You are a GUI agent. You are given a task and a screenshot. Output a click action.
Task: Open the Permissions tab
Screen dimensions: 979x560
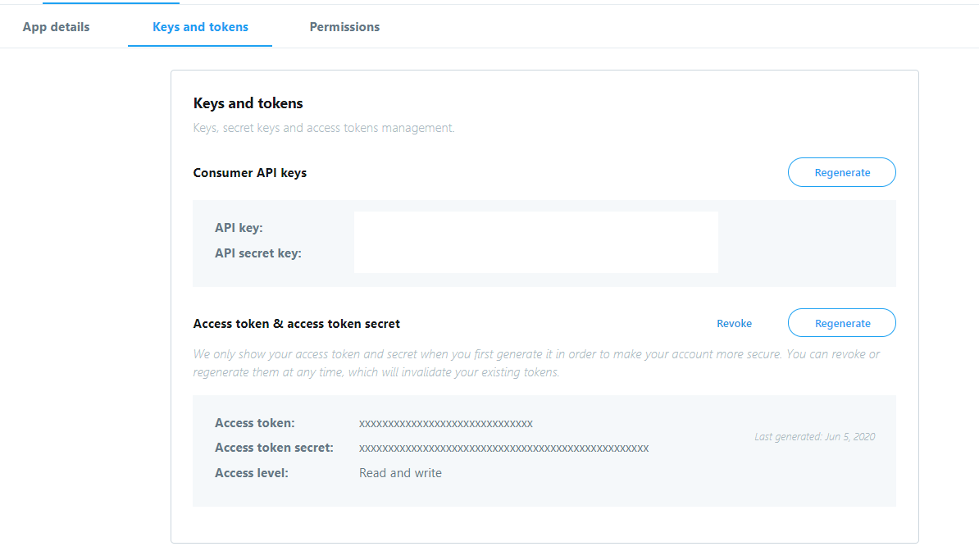click(x=344, y=26)
